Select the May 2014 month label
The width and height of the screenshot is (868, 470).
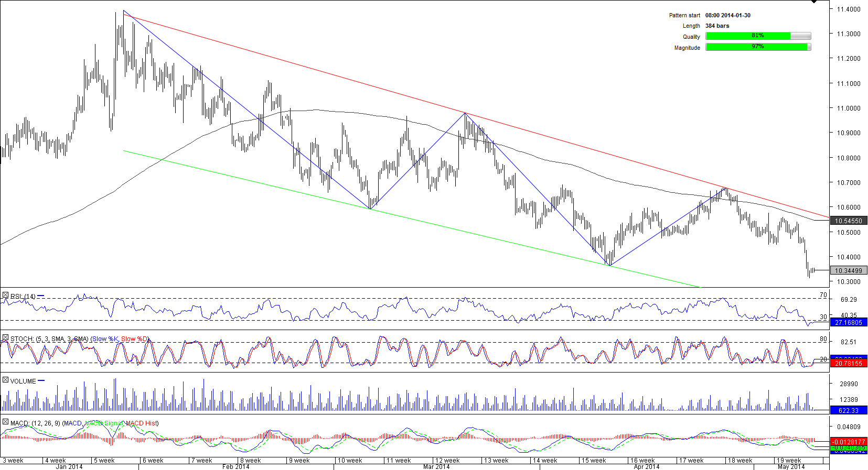click(791, 466)
